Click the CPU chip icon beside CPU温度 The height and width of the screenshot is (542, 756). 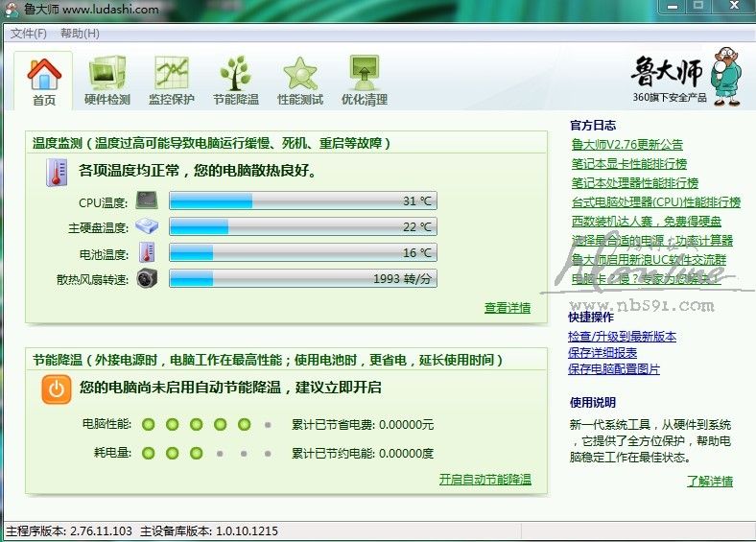pyautogui.click(x=147, y=201)
